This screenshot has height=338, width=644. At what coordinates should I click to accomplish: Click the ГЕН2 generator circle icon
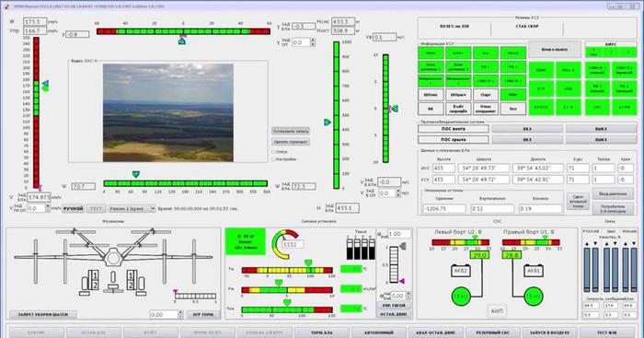pyautogui.click(x=461, y=297)
